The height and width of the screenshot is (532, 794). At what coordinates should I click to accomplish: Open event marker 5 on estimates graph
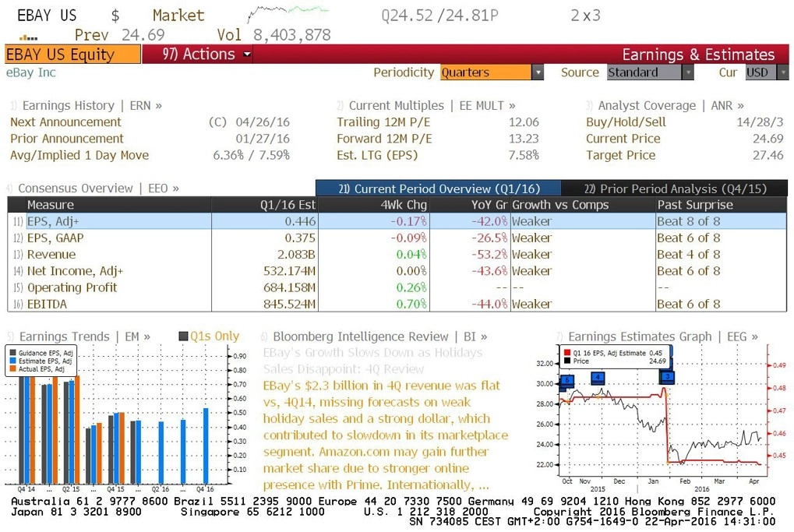(567, 381)
